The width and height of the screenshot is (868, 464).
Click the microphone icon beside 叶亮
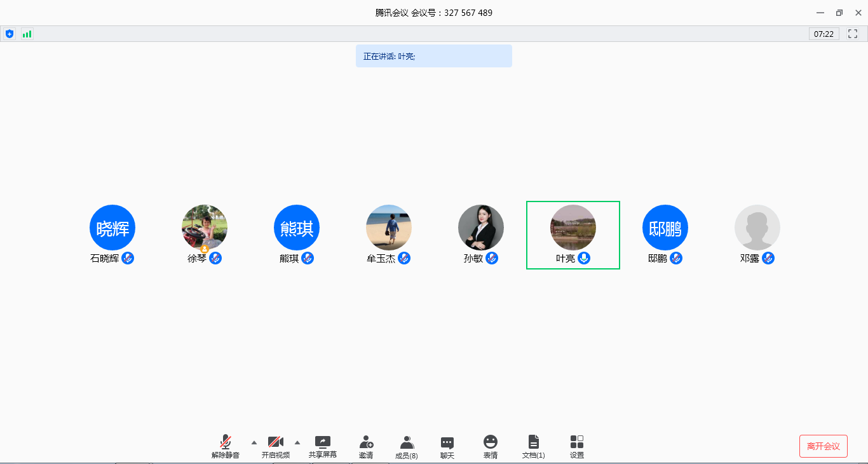click(584, 258)
